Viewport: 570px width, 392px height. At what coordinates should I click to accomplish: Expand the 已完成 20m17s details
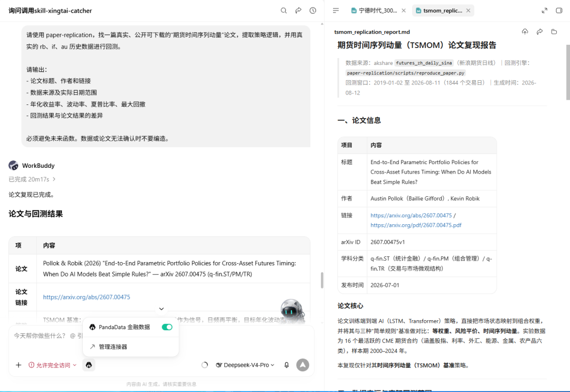32,179
